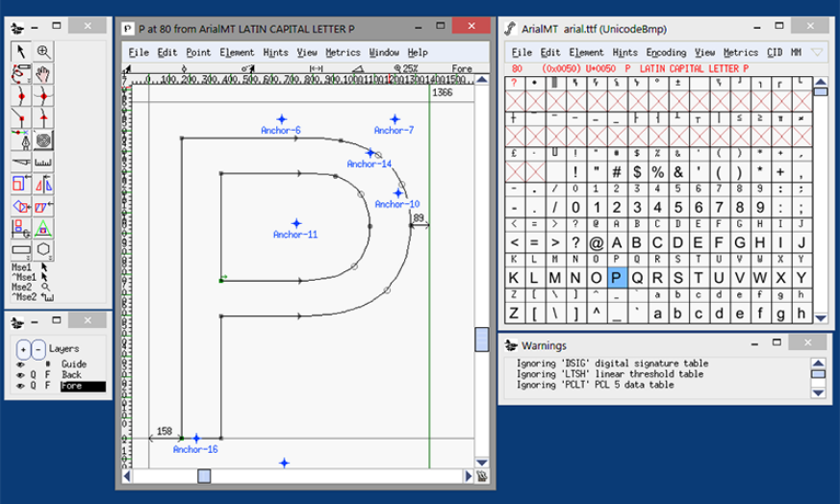
Task: Select the Polygon shape tool
Action: pyautogui.click(x=43, y=250)
